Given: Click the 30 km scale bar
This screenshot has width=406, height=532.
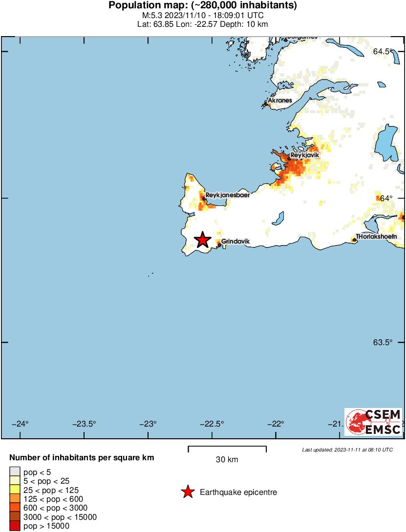Looking at the screenshot, I should click(x=227, y=447).
